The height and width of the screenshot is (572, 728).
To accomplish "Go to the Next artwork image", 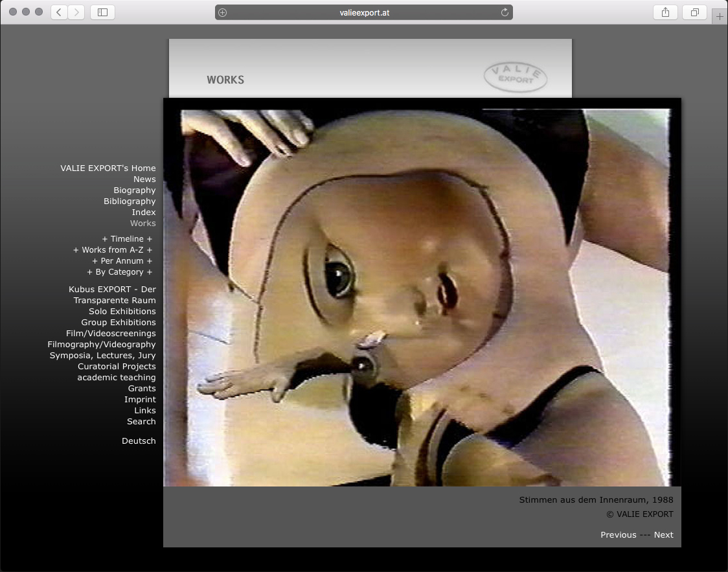I will (663, 535).
